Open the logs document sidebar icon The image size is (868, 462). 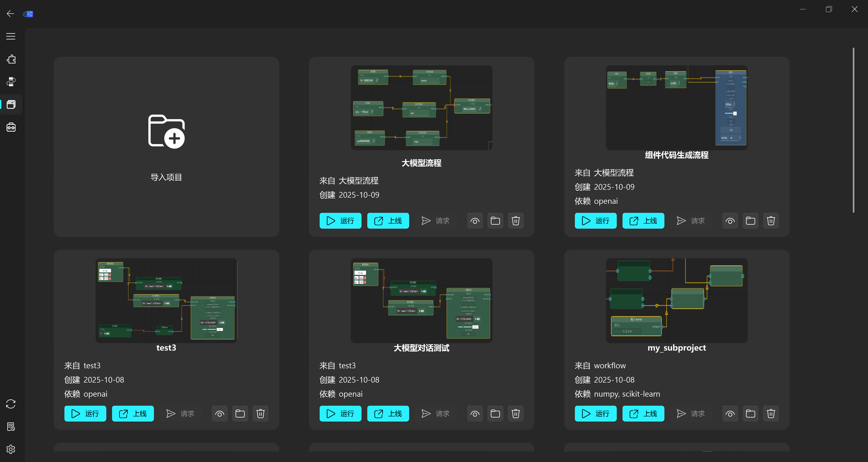tap(11, 426)
